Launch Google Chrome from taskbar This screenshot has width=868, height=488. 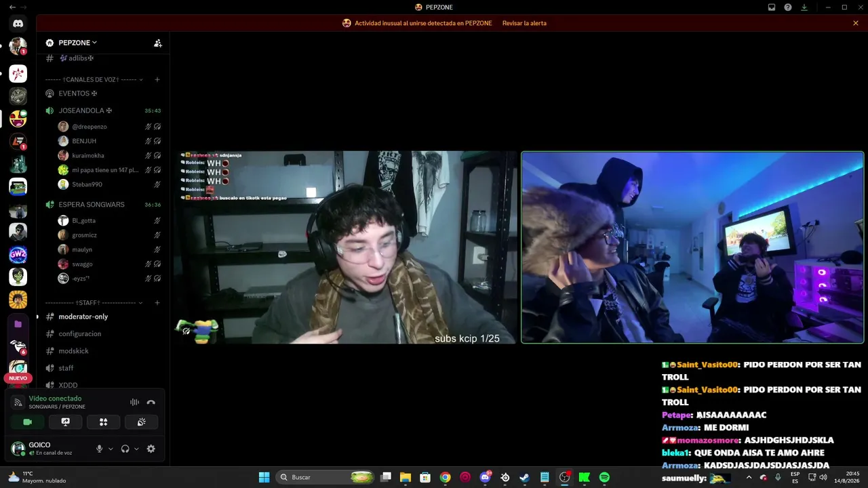[445, 477]
